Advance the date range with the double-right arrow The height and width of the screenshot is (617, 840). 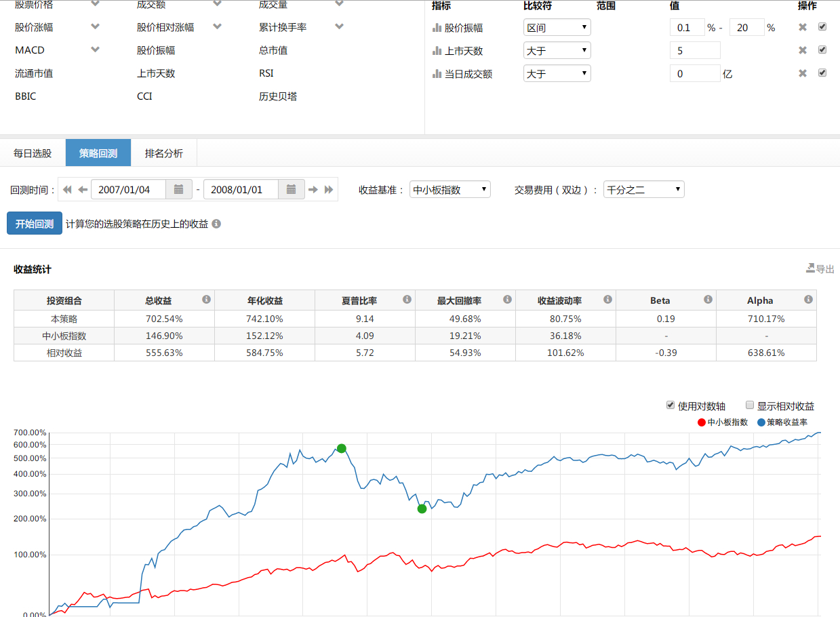point(329,190)
